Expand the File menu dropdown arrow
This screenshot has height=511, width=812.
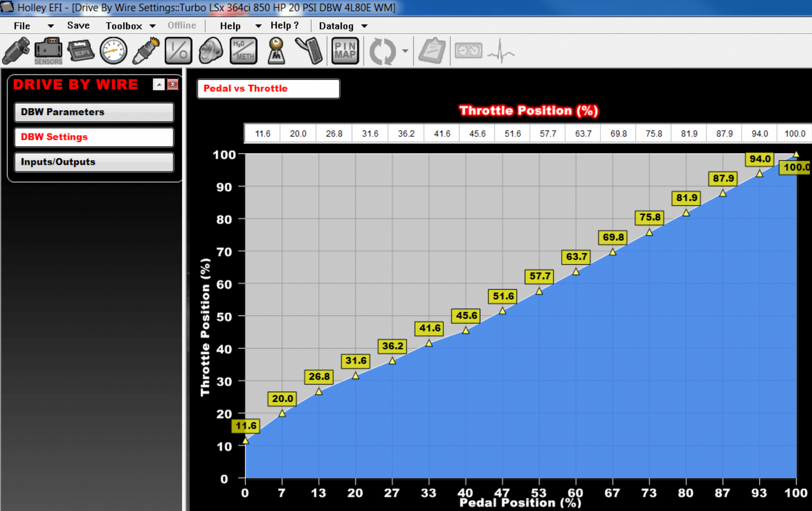pyautogui.click(x=51, y=26)
